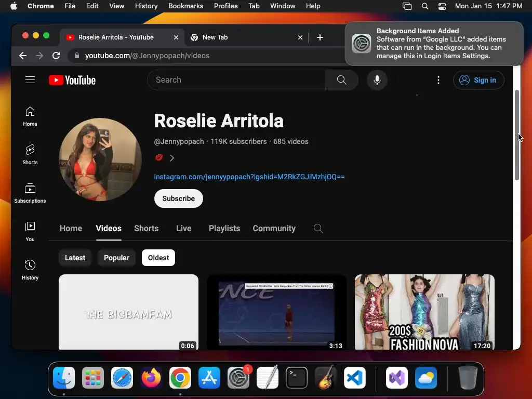The width and height of the screenshot is (532, 399).
Task: Open the three-dot settings menu
Action: click(x=438, y=80)
